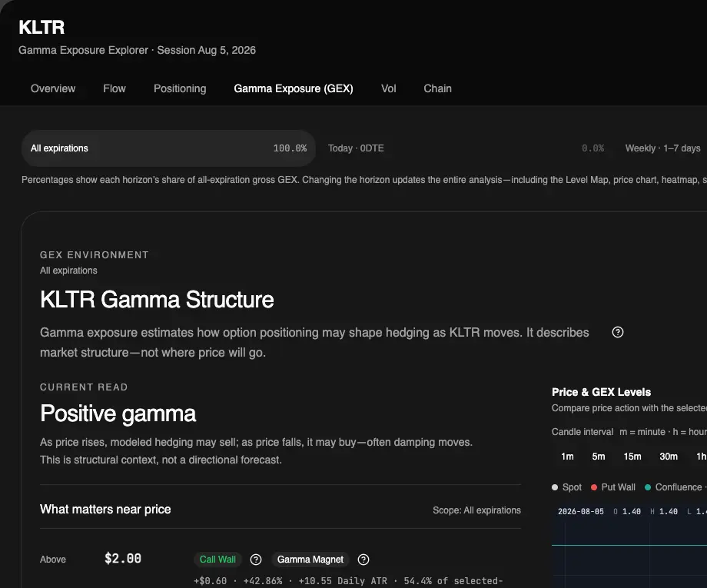Set candle interval to 1m

pos(567,457)
